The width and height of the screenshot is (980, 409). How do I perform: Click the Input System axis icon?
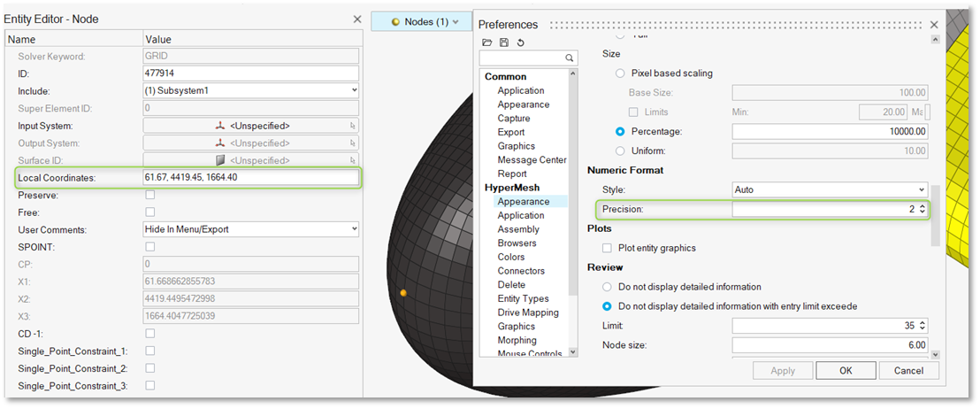[x=220, y=126]
